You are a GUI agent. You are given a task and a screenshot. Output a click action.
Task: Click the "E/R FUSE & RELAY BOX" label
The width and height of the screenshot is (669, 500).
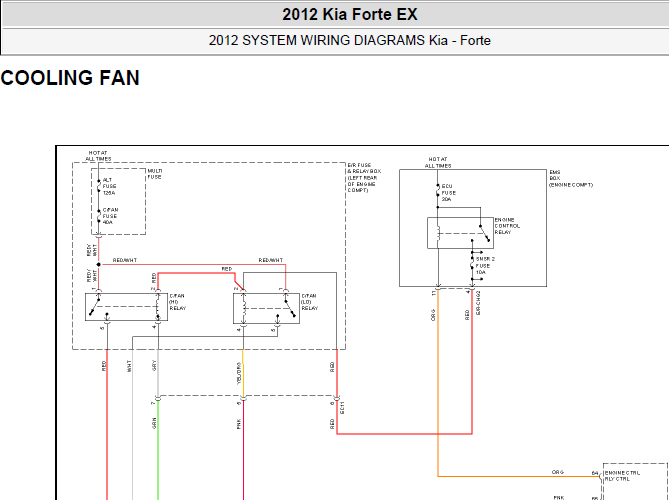364,177
